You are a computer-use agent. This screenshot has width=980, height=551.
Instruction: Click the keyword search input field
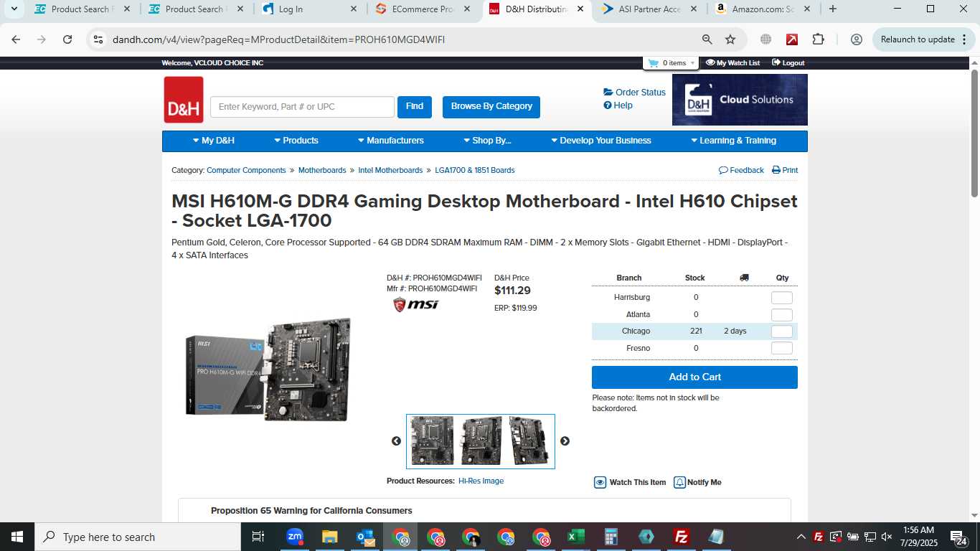pyautogui.click(x=302, y=107)
